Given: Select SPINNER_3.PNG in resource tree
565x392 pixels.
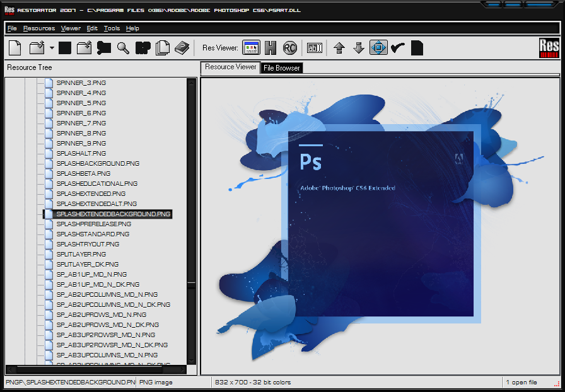Looking at the screenshot, I should tap(81, 83).
